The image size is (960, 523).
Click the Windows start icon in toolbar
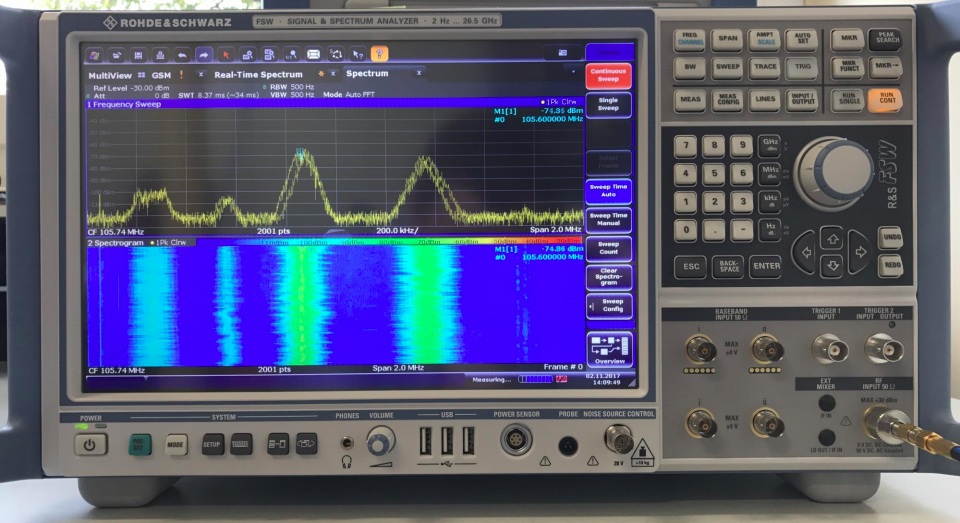94,54
